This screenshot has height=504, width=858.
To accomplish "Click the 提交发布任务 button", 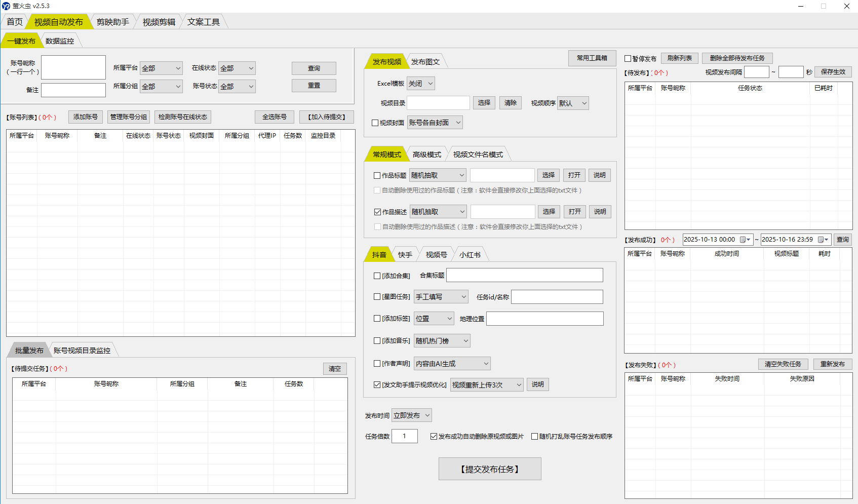I will point(490,469).
